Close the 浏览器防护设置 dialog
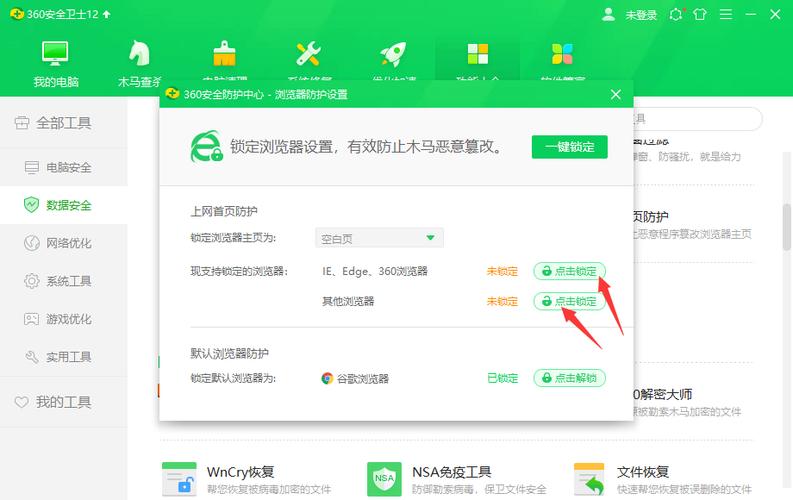793x500 pixels. coord(615,94)
